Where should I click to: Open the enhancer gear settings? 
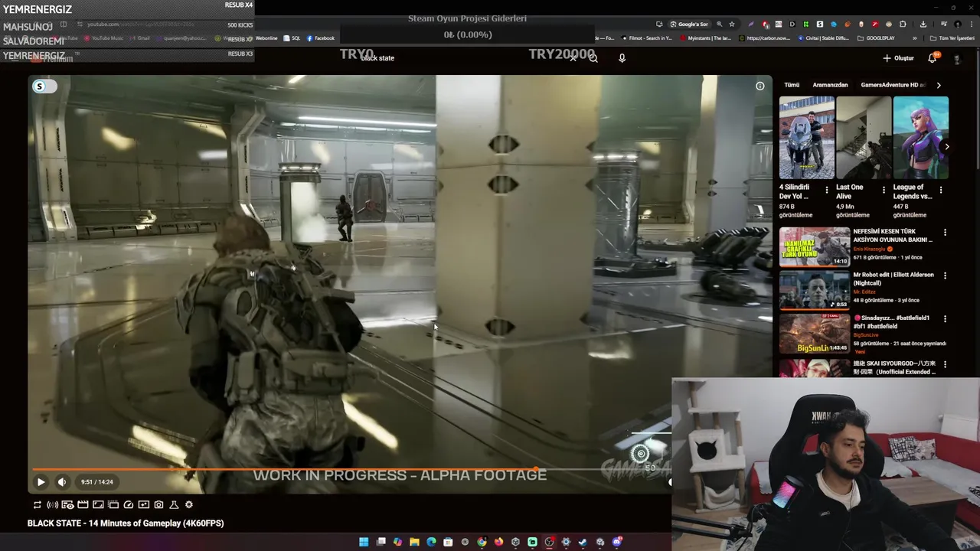[x=189, y=505]
